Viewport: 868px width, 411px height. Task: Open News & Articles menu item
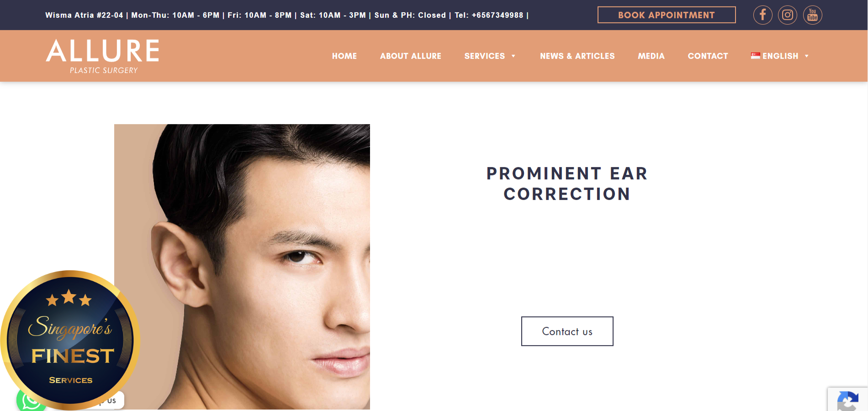(x=577, y=56)
